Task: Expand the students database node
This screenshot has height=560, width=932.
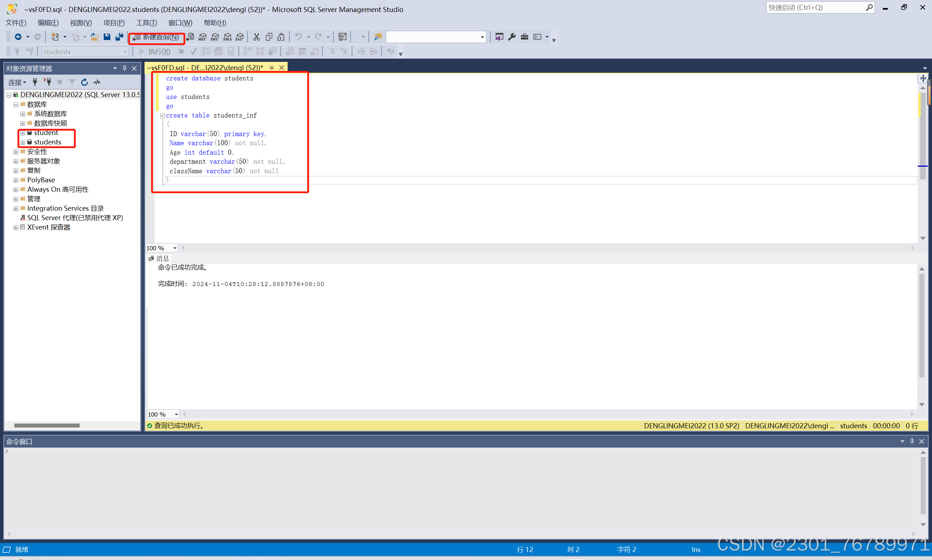Action: 23,142
